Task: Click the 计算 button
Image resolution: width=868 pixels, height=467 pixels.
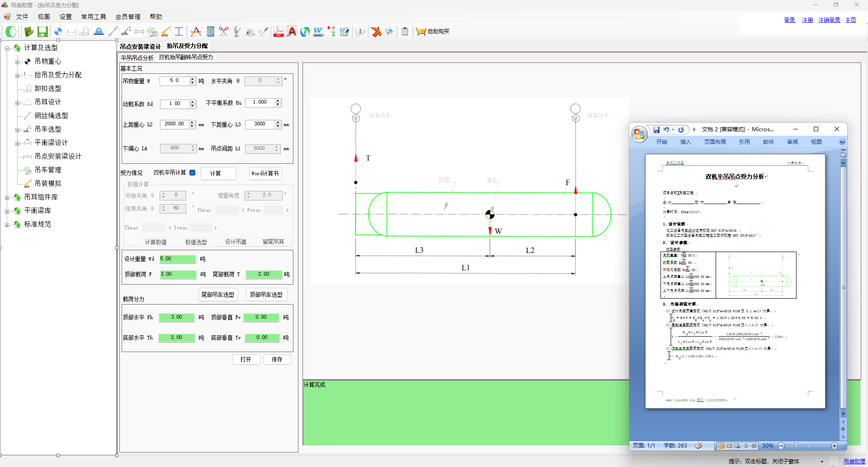Action: pos(218,173)
